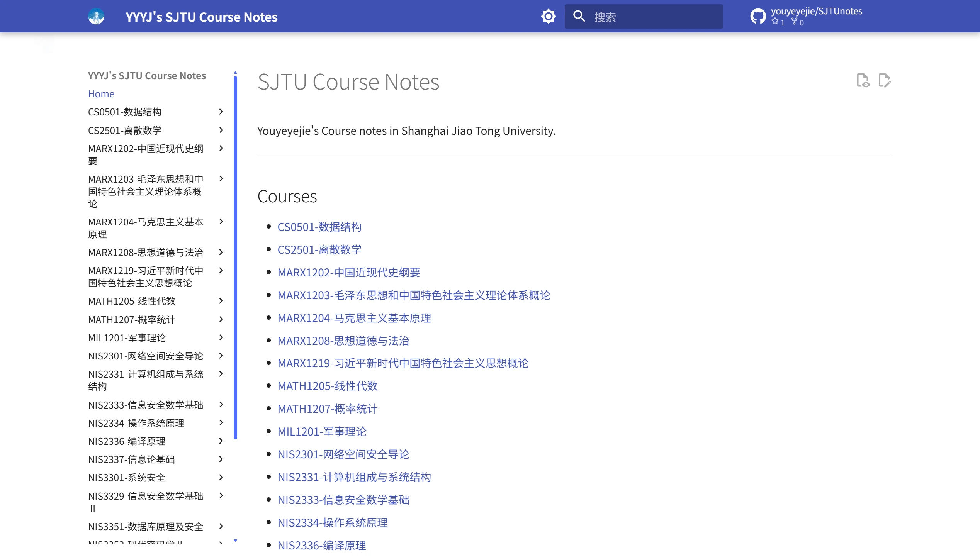Open MARX1203 course link in list
Viewport: 980px width, 556px height.
pos(414,295)
